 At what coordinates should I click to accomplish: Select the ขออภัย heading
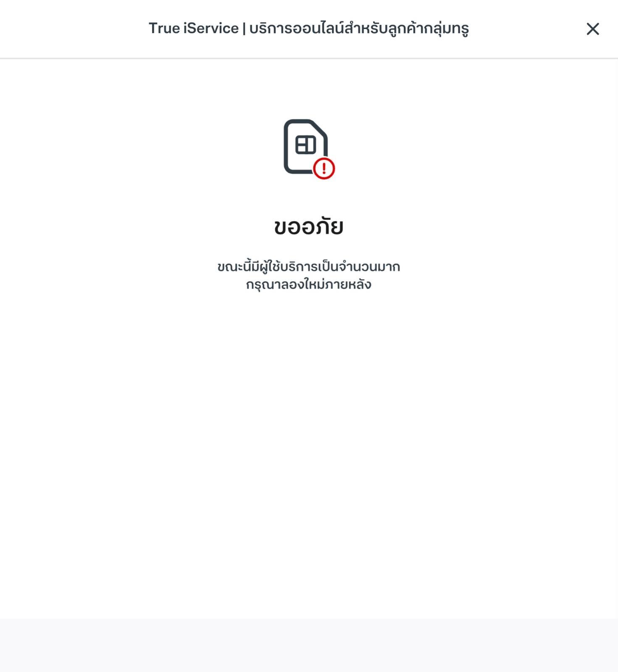pos(309,226)
